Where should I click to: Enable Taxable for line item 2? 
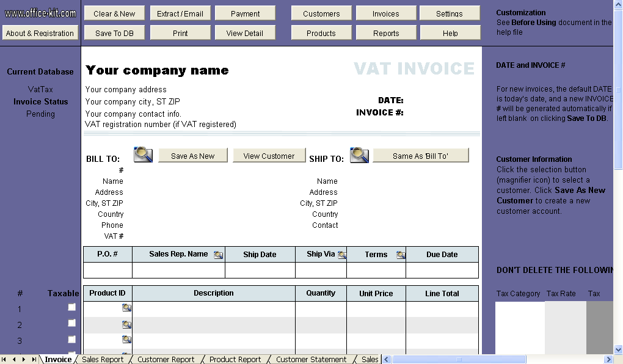coord(71,323)
